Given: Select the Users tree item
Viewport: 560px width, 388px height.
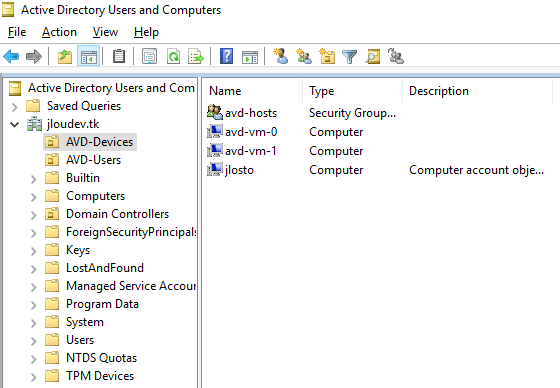Looking at the screenshot, I should pyautogui.click(x=80, y=340).
